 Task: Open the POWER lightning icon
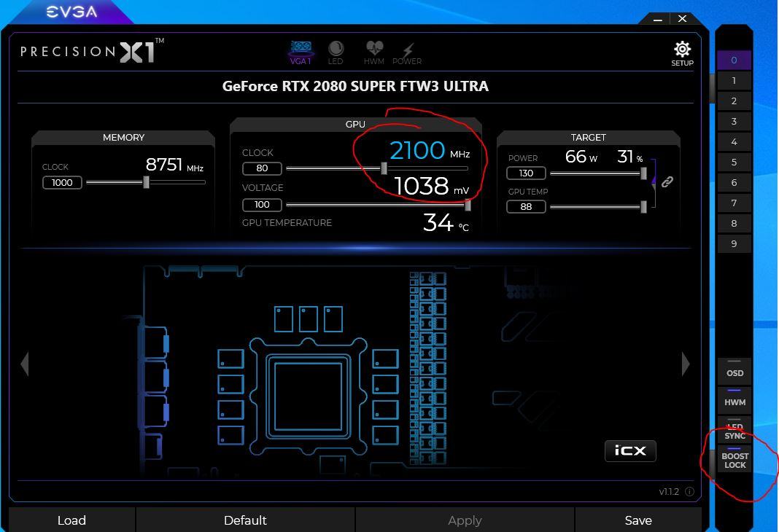click(407, 53)
